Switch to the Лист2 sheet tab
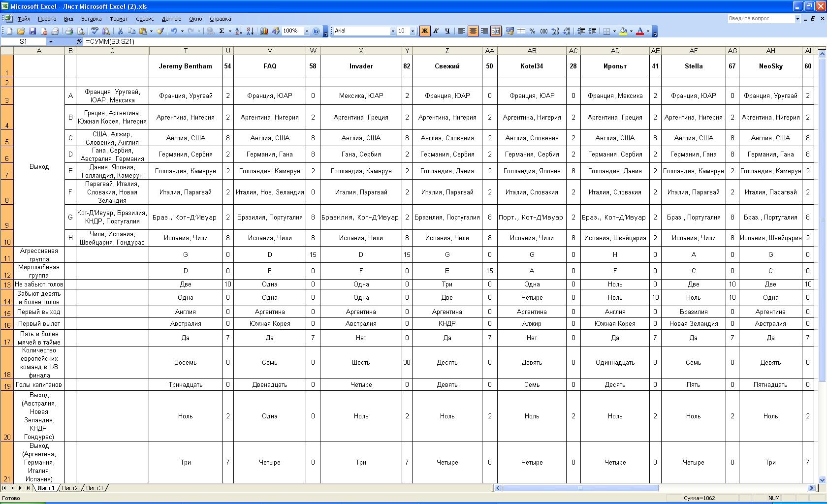Image resolution: width=827 pixels, height=504 pixels. [70, 488]
